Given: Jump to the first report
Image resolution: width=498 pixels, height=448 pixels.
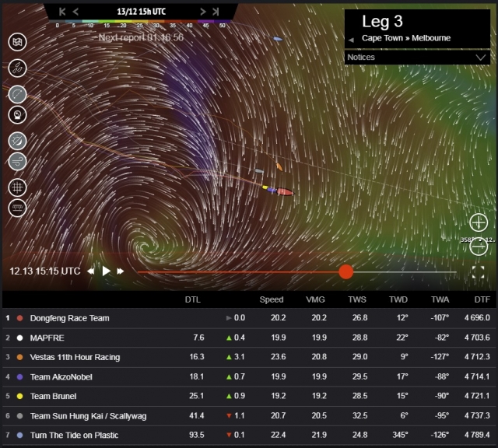Looking at the screenshot, I should [62, 12].
